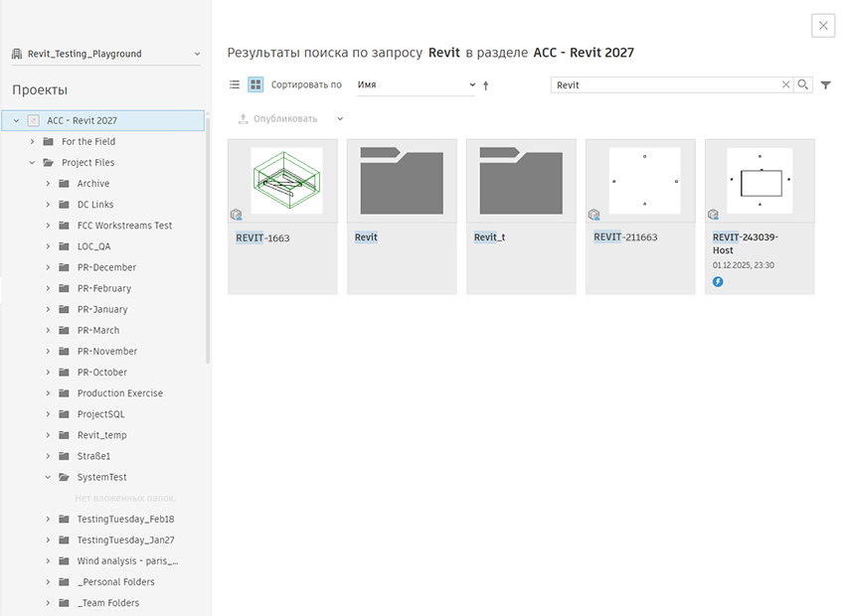Screen dimensions: 851x616
Task: Switch to list view icon
Action: tap(235, 84)
